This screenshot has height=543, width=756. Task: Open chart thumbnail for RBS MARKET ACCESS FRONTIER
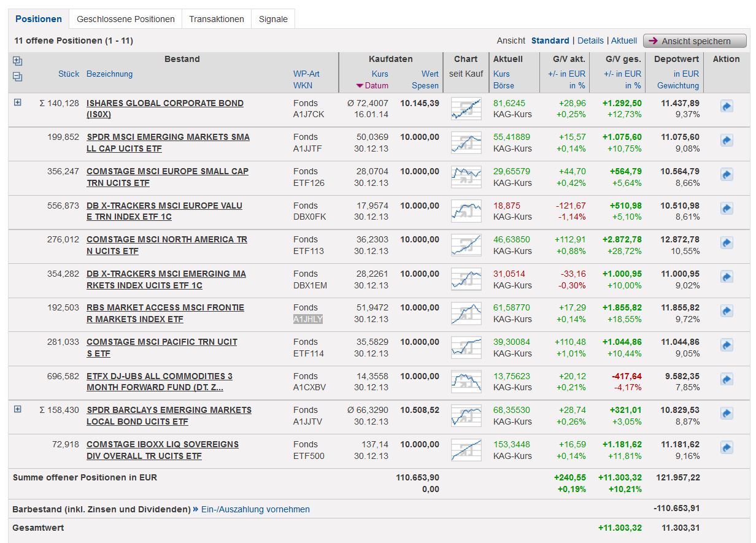pyautogui.click(x=466, y=314)
